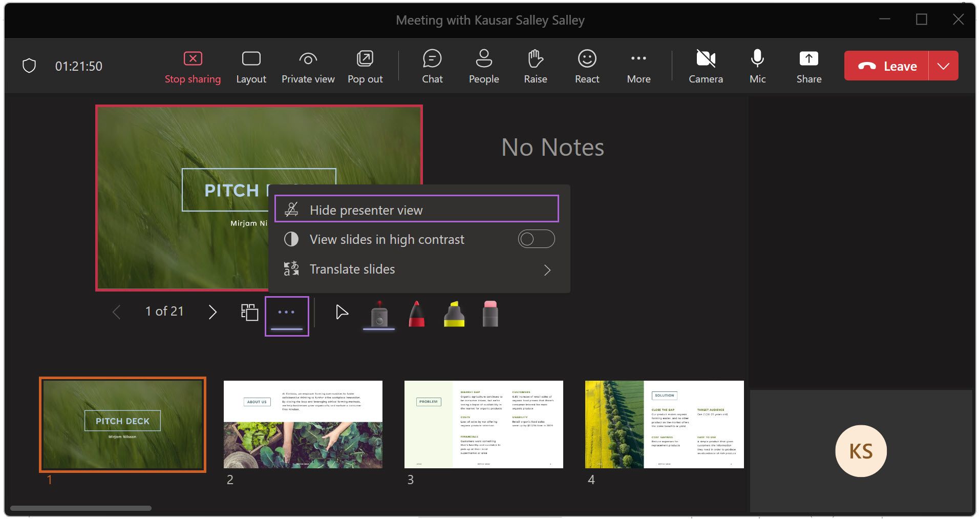
Task: Select slide 3 thumbnail
Action: [x=483, y=424]
